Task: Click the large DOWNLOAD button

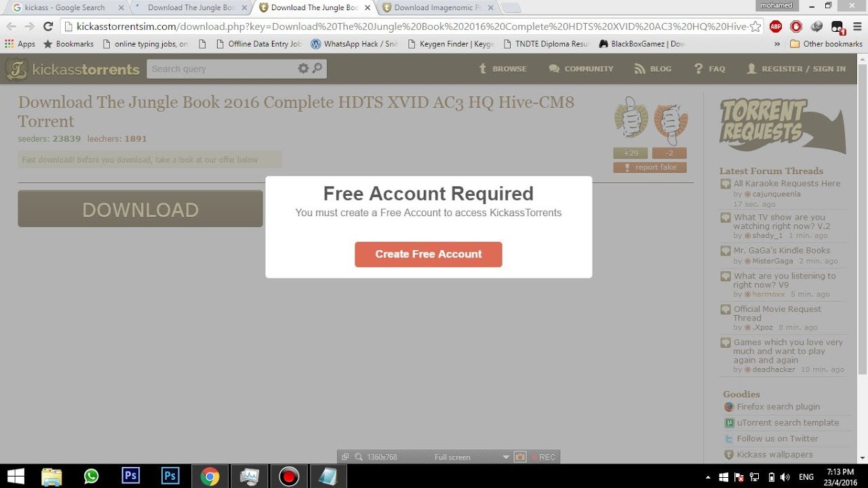Action: pyautogui.click(x=140, y=209)
